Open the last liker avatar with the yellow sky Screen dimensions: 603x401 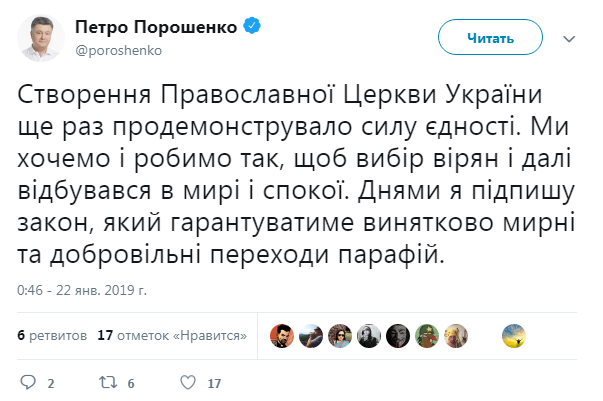514,335
